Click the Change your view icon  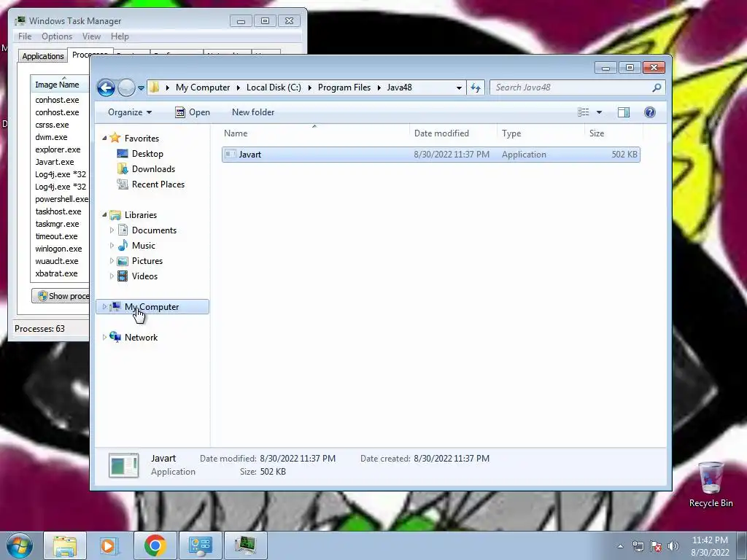coord(583,112)
